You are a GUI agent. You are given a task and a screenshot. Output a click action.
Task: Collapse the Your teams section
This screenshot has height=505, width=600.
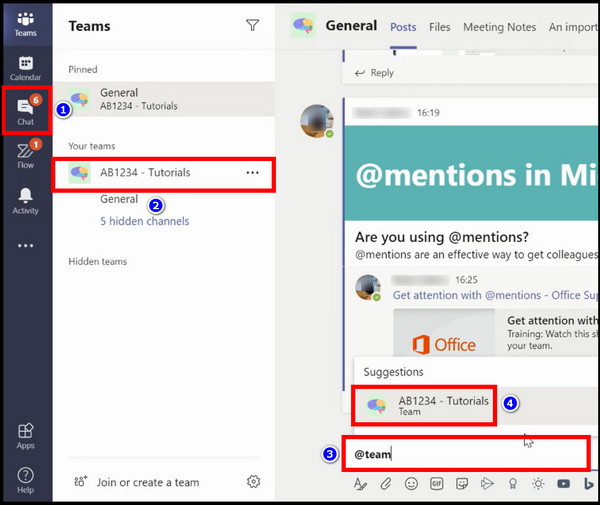[92, 146]
